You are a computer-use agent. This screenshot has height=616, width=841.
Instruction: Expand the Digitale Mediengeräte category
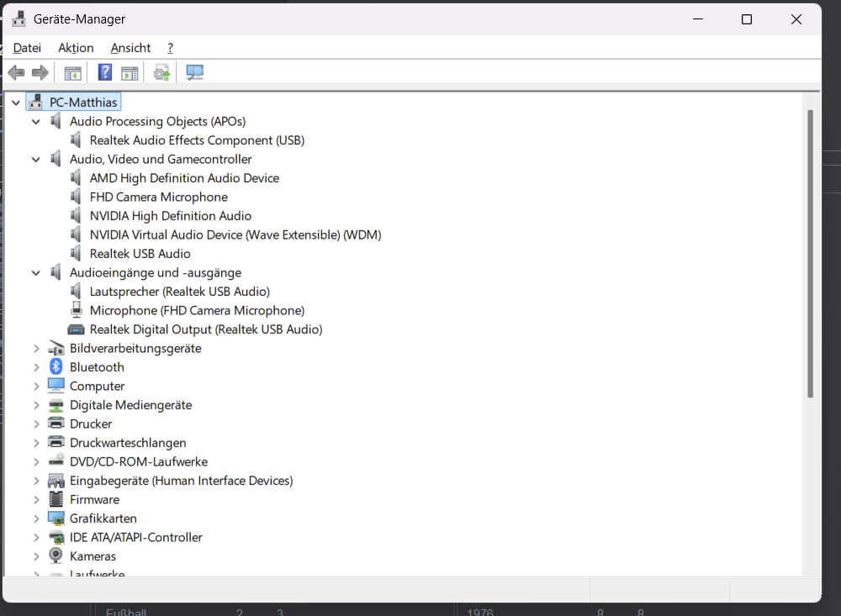tap(36, 405)
